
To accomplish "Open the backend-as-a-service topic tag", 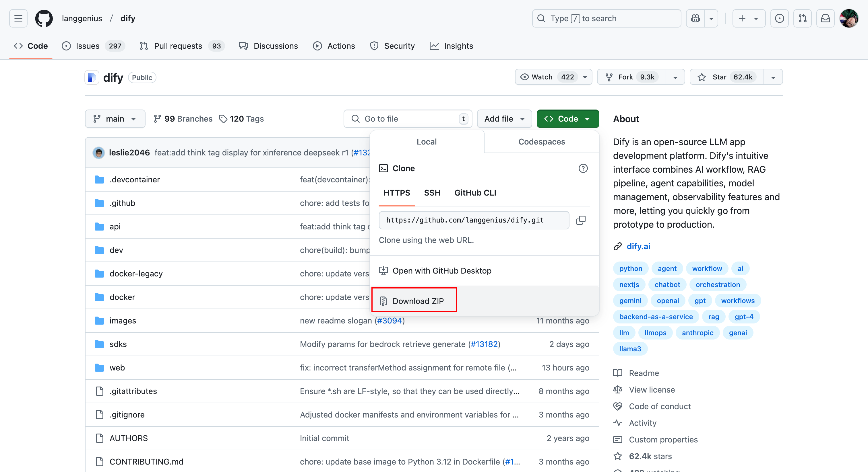I will (656, 317).
